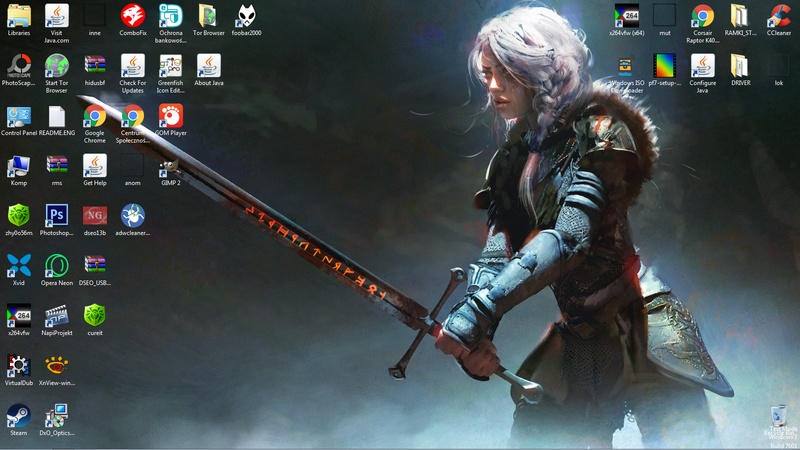Image resolution: width=800 pixels, height=450 pixels.
Task: Launch the GOM Player icon
Action: 170,116
